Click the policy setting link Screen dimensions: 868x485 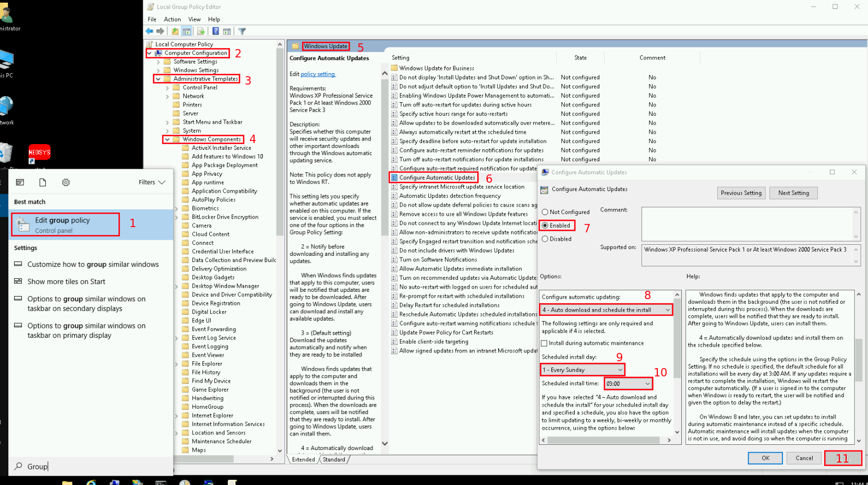pos(318,74)
